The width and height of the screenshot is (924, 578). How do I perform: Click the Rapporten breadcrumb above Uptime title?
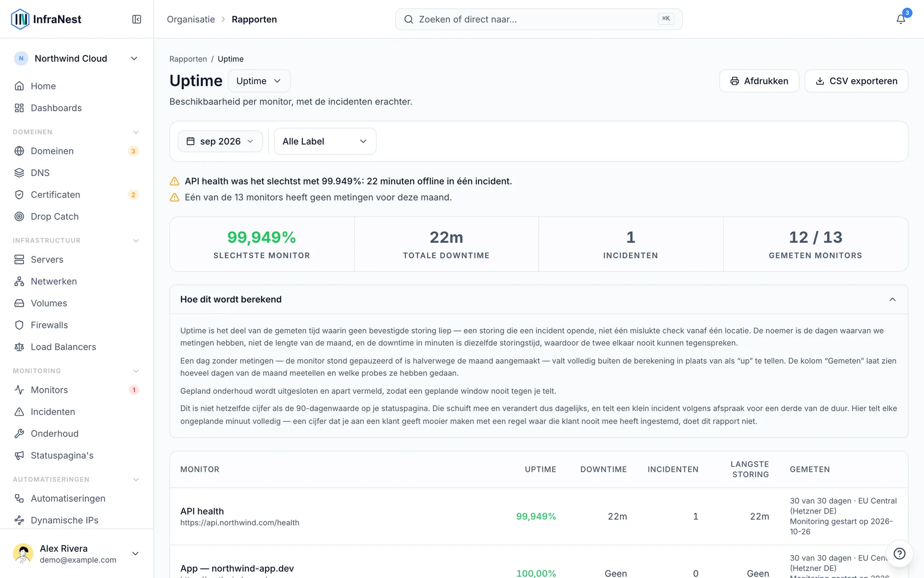click(188, 59)
